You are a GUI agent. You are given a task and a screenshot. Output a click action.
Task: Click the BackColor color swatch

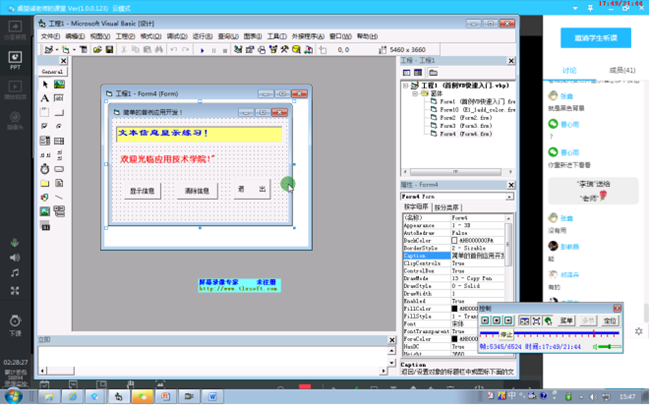coord(454,241)
